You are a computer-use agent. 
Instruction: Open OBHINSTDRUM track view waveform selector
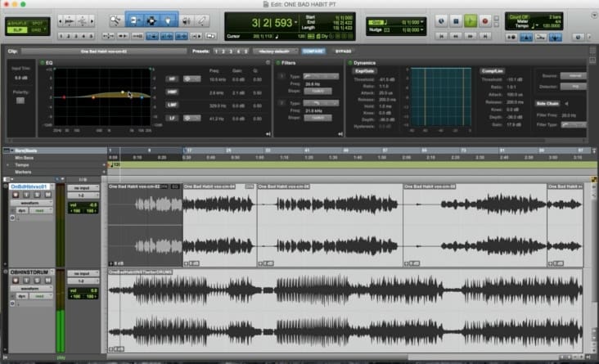[31, 289]
